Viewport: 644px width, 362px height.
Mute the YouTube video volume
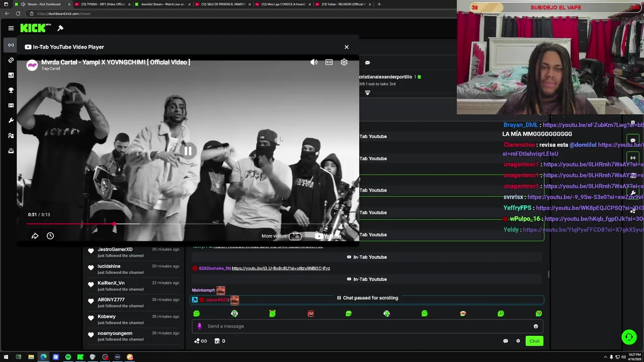pyautogui.click(x=314, y=62)
